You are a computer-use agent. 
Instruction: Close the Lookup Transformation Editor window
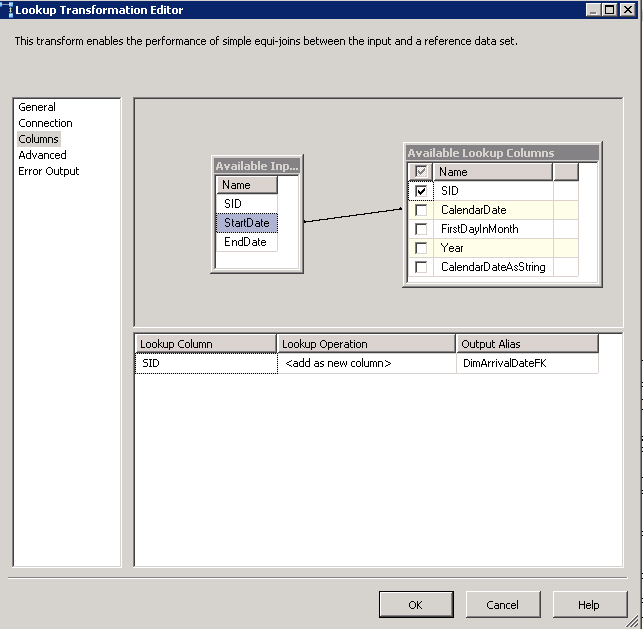[x=629, y=10]
